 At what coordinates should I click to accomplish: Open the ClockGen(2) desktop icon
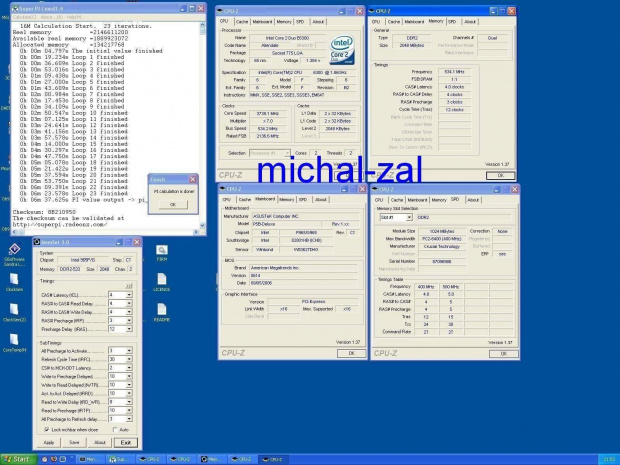(14, 312)
